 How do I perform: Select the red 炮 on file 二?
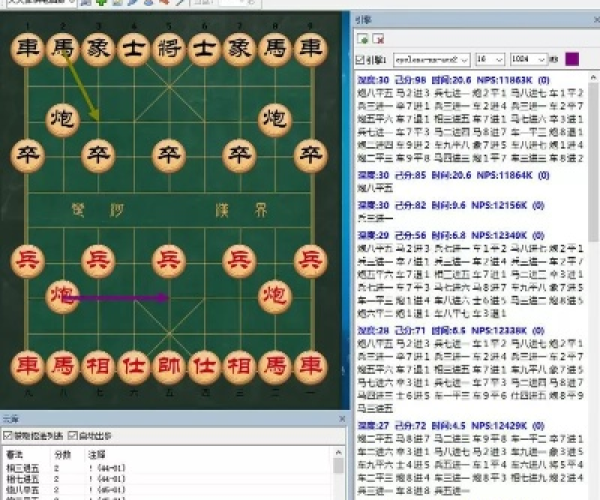(275, 297)
